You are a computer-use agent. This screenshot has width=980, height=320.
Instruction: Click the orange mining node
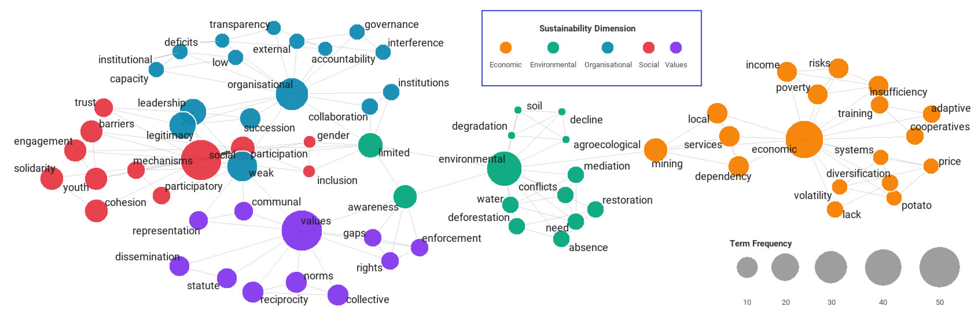click(x=655, y=150)
